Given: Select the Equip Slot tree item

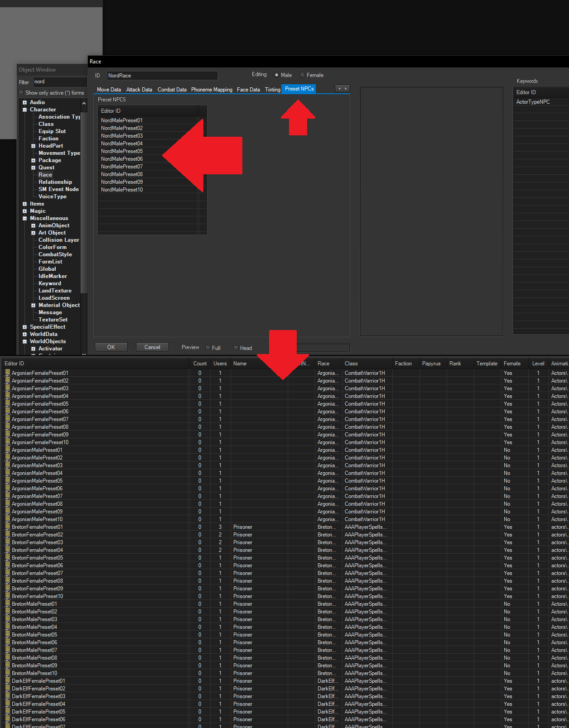Looking at the screenshot, I should (52, 131).
